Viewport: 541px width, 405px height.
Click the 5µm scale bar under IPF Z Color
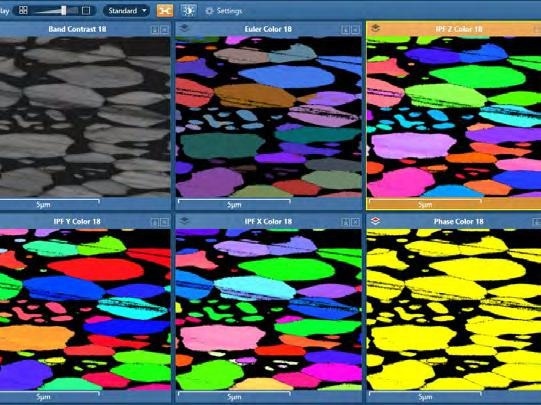click(425, 204)
